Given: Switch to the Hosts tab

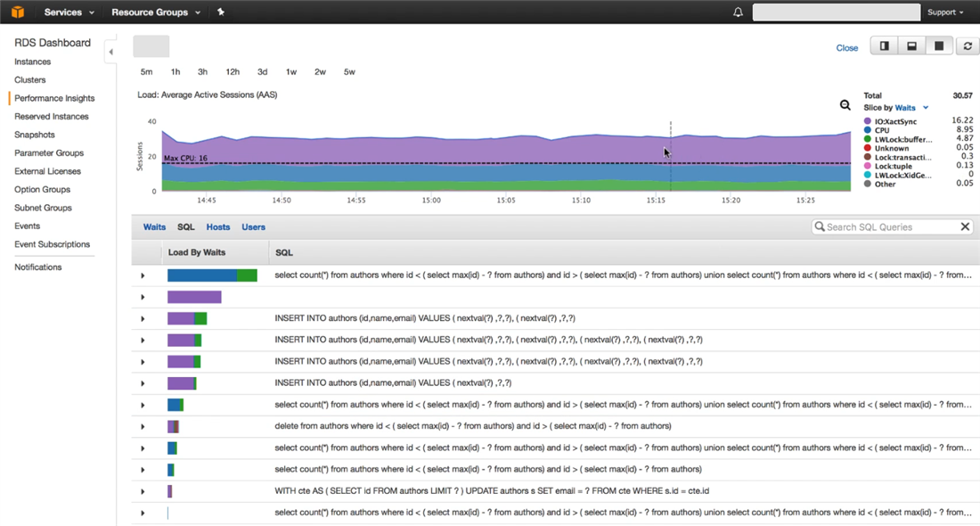Looking at the screenshot, I should pyautogui.click(x=218, y=227).
